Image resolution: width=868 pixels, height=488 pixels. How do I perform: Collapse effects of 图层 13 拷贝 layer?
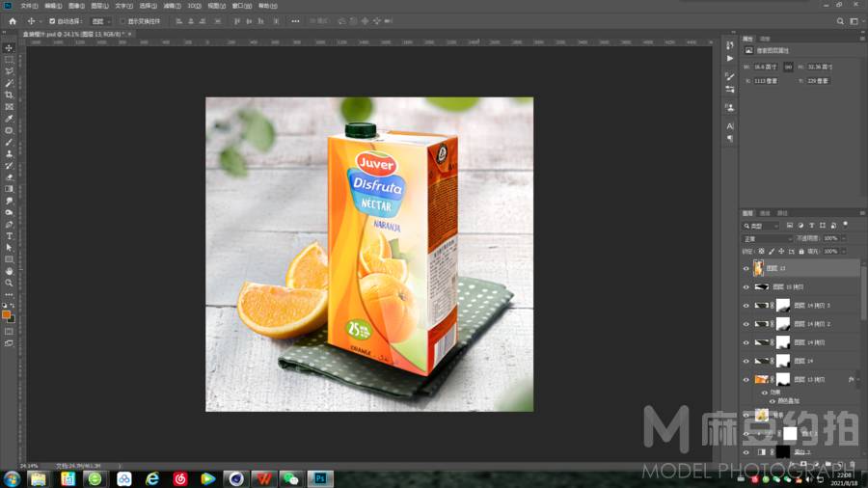click(x=858, y=380)
